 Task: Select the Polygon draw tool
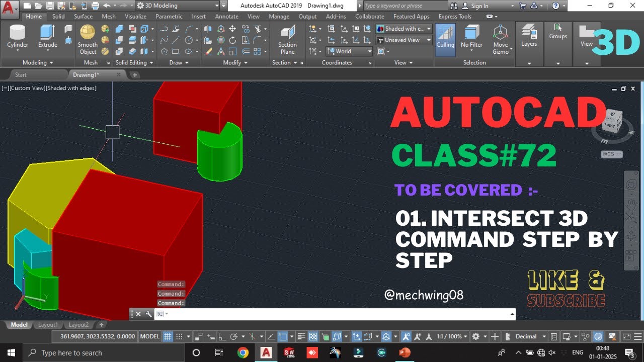[x=164, y=51]
